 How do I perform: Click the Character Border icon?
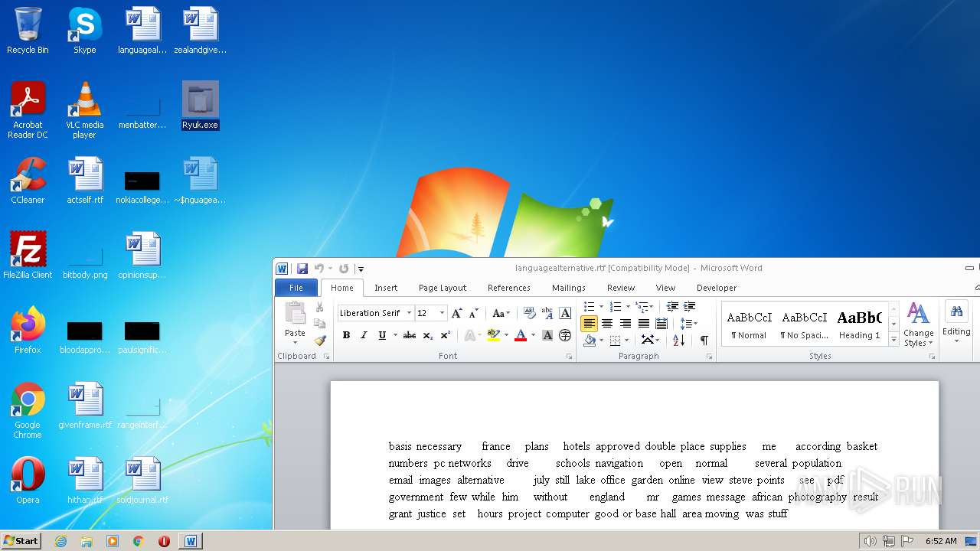click(x=565, y=313)
